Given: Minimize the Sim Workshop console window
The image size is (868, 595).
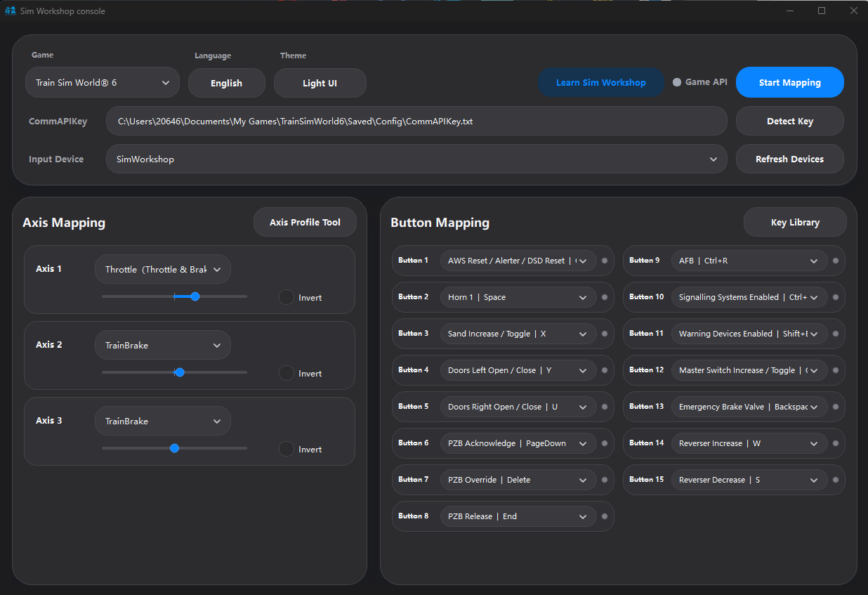Looking at the screenshot, I should click(789, 11).
